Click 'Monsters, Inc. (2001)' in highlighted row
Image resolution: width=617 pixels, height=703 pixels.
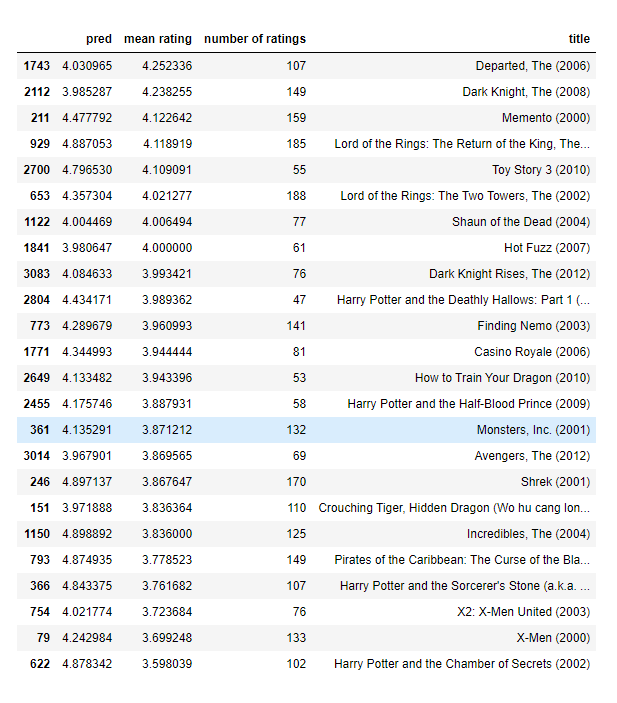(534, 430)
